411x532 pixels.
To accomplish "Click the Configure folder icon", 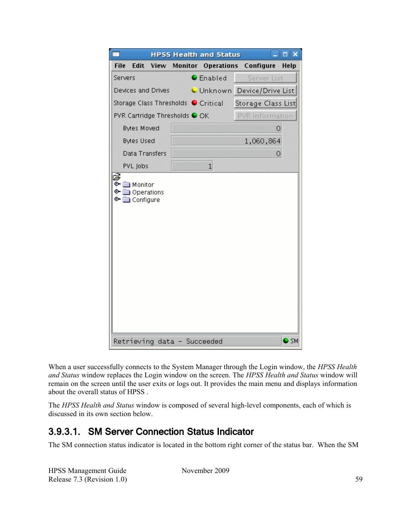I will [126, 199].
